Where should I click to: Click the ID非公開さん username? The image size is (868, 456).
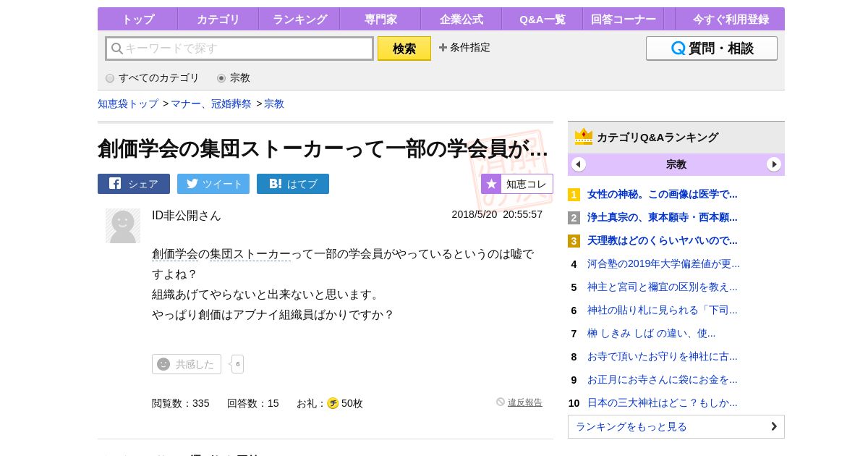(187, 215)
